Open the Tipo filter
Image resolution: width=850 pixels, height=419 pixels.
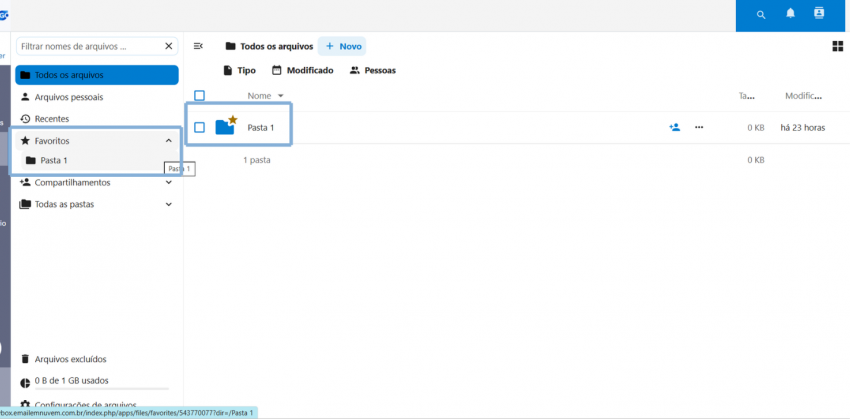240,70
